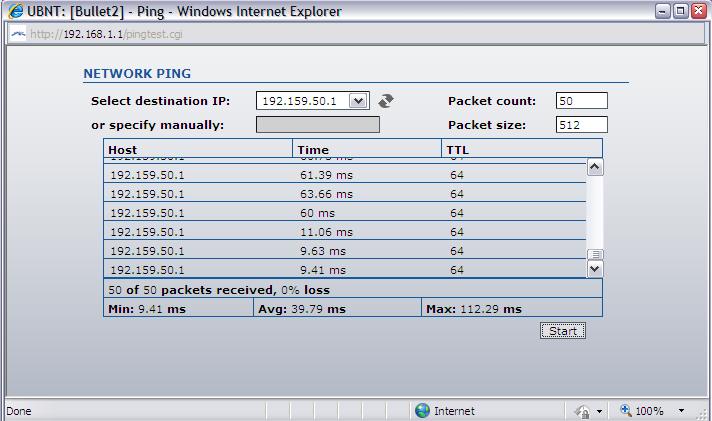Select the 60 ms time cell
Screen dimensions: 712x421
(317, 213)
